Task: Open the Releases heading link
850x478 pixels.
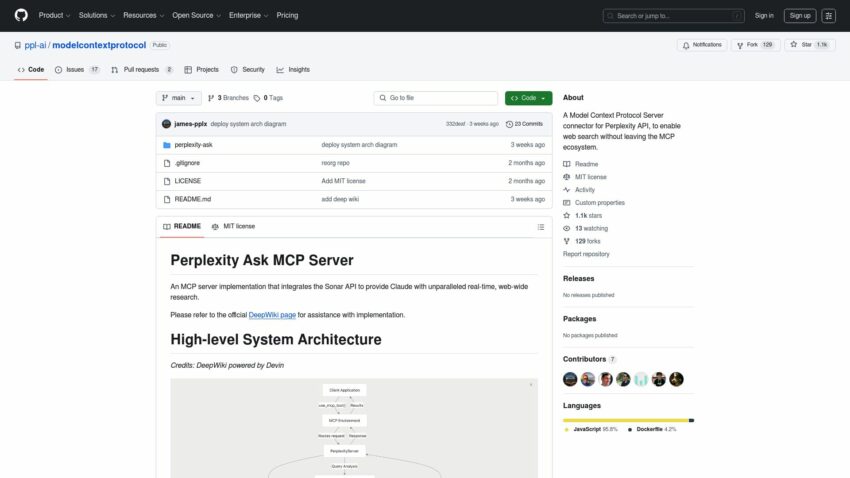Action: (x=578, y=279)
